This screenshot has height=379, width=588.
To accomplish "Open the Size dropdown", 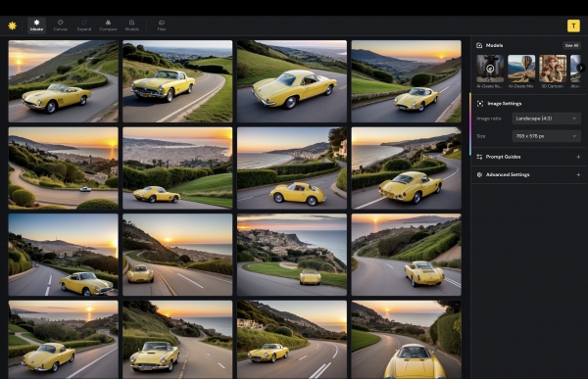I will (547, 136).
